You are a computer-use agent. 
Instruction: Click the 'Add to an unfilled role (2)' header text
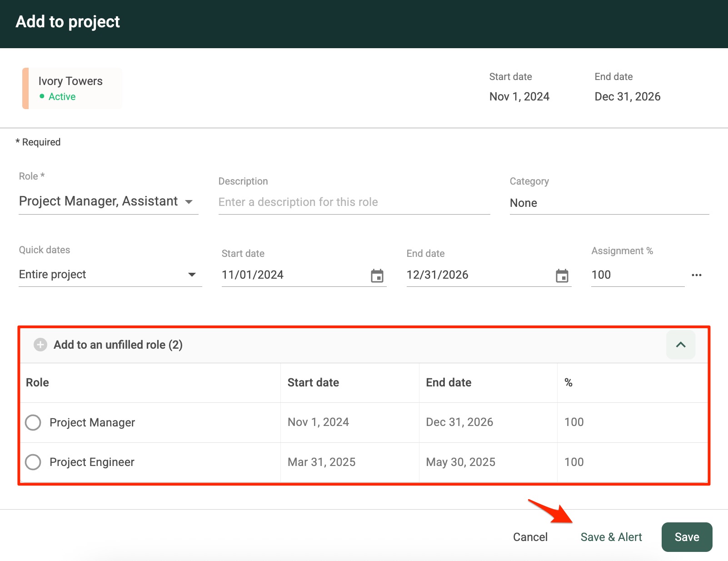tap(118, 345)
